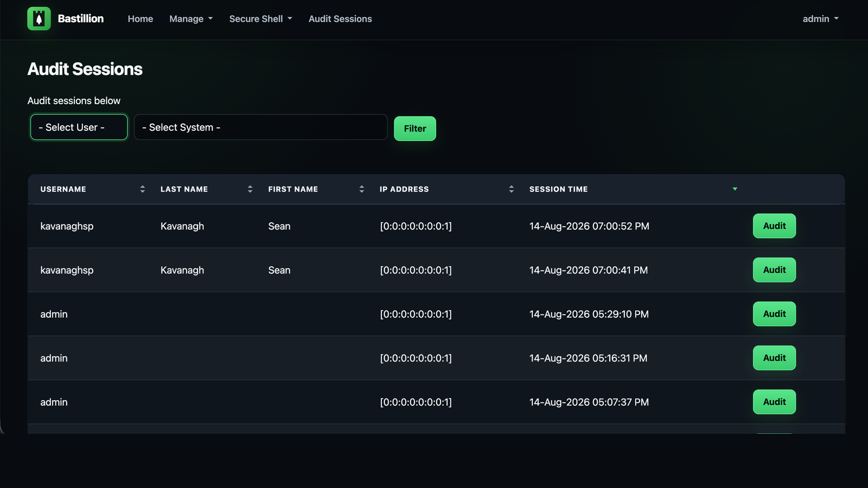The height and width of the screenshot is (488, 868).
Task: Select Kavanagh last name in 07:00:52 PM row
Action: point(182,226)
